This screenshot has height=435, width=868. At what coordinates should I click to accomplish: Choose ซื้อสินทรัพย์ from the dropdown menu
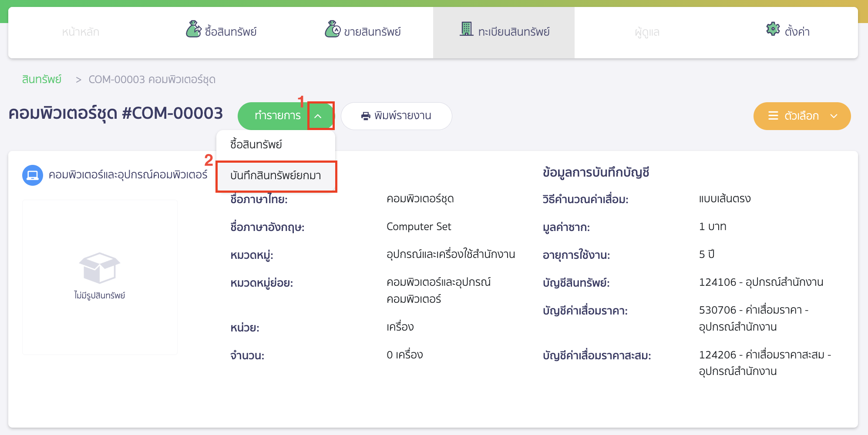pyautogui.click(x=257, y=144)
